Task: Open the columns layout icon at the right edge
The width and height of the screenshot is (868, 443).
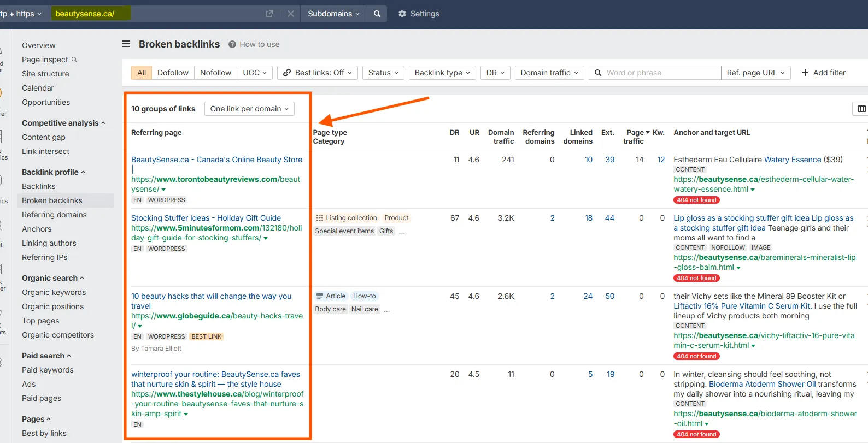Action: [862, 109]
